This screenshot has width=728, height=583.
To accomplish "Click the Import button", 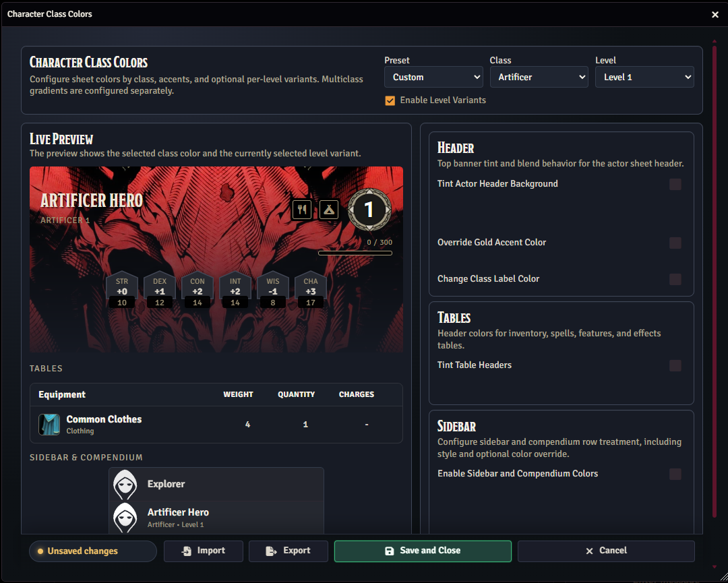I will [x=203, y=551].
